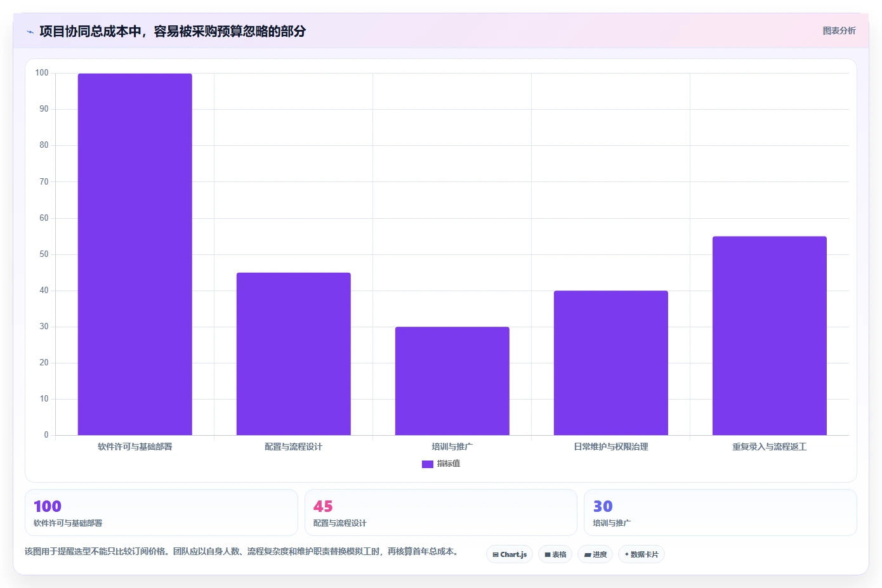Click the x-axis label 配置与流程设计
This screenshot has width=882, height=588.
tap(293, 447)
